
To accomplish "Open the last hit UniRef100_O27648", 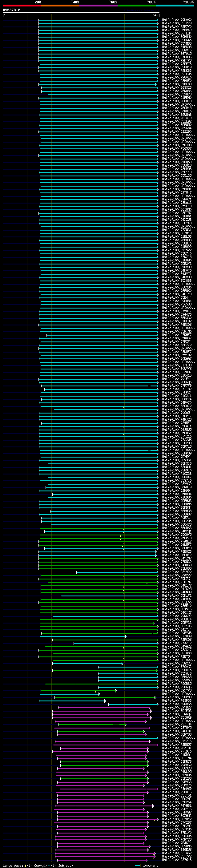I will tap(176, 860).
